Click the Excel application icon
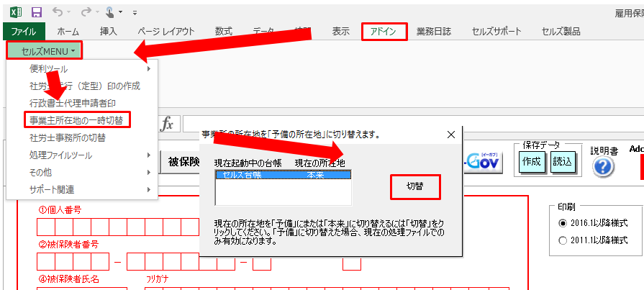The width and height of the screenshot is (644, 290). 16,12
